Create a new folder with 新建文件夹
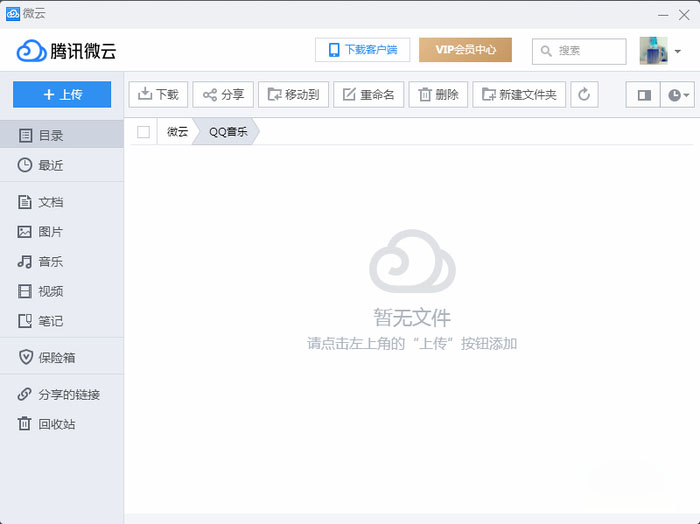700x524 pixels. pos(519,95)
